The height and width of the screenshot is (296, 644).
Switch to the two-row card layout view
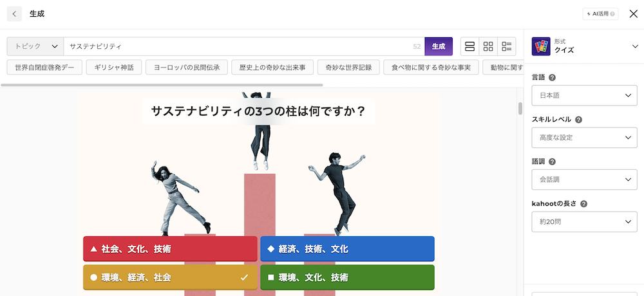[x=470, y=46]
